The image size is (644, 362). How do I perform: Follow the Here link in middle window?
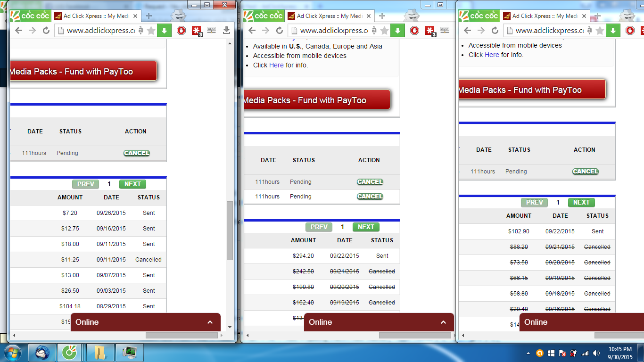click(x=276, y=65)
